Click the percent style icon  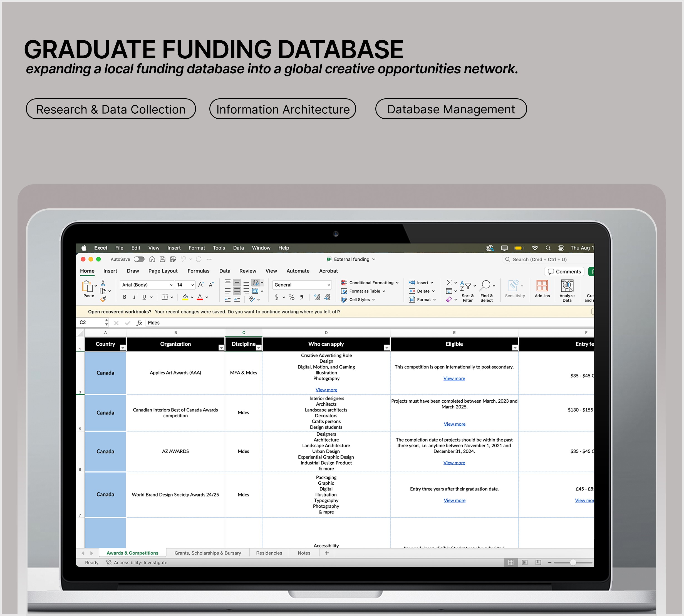[x=292, y=297]
